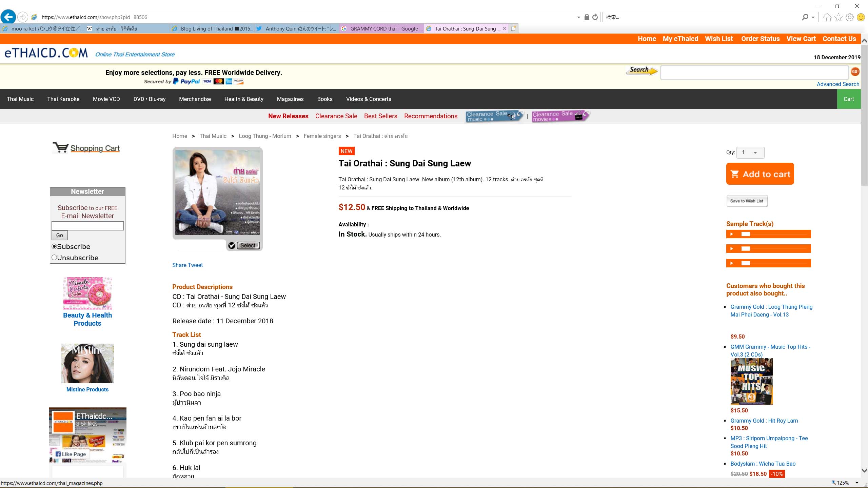The height and width of the screenshot is (488, 868).
Task: Open browser Tools gear icon
Action: [x=850, y=17]
